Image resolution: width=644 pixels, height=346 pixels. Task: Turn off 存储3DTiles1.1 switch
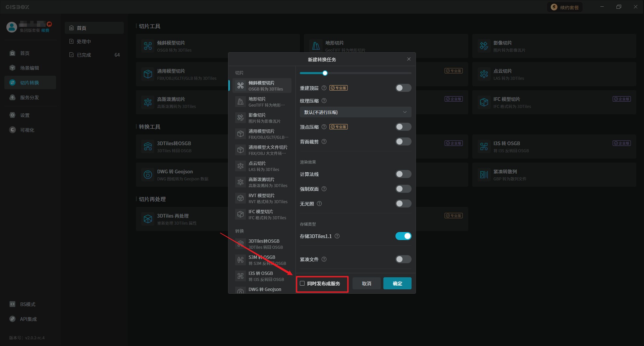[x=403, y=236]
